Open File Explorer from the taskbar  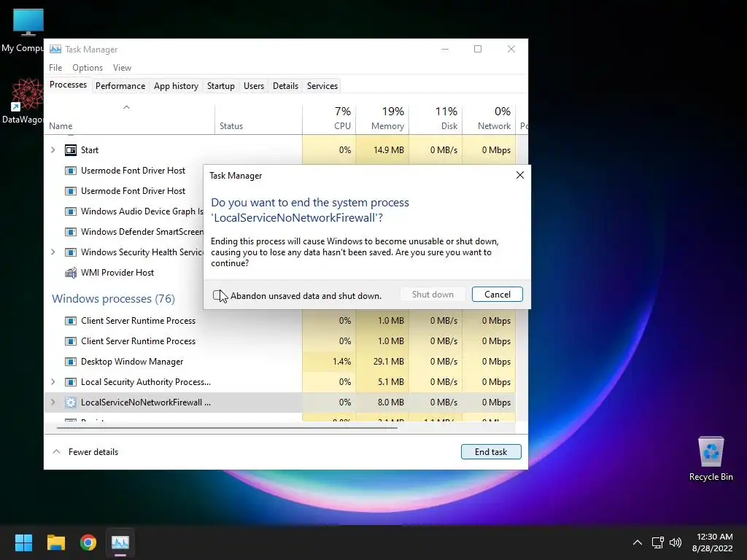tap(55, 542)
